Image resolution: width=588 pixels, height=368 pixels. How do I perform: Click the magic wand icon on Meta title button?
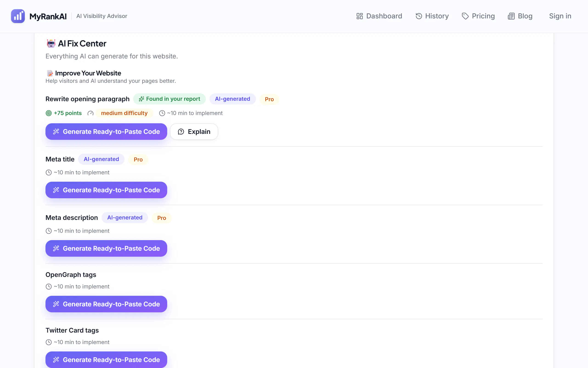pyautogui.click(x=56, y=190)
